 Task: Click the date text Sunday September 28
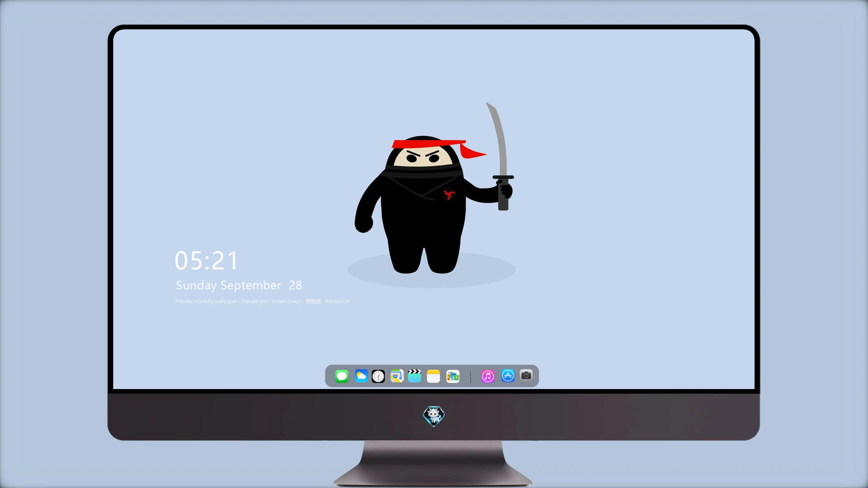238,285
